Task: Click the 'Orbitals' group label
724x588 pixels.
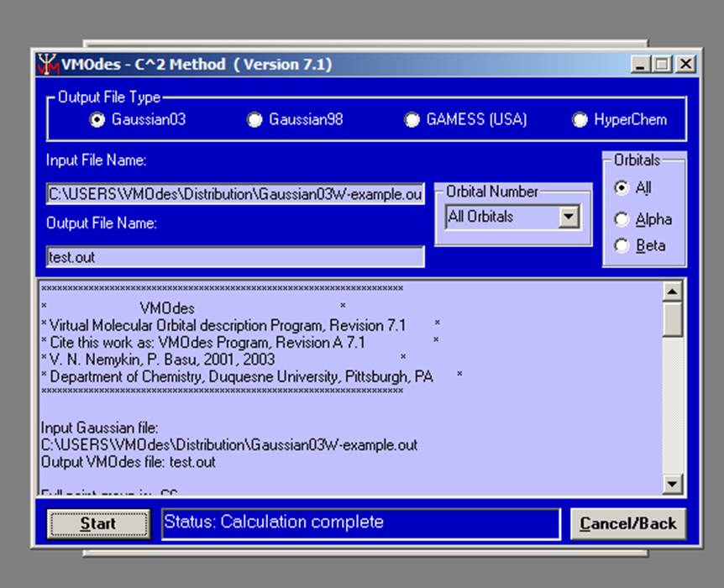Action: (637, 160)
